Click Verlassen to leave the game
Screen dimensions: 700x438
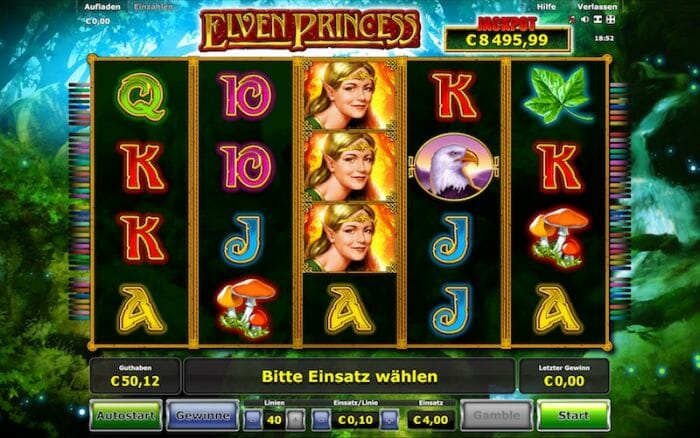pyautogui.click(x=597, y=7)
